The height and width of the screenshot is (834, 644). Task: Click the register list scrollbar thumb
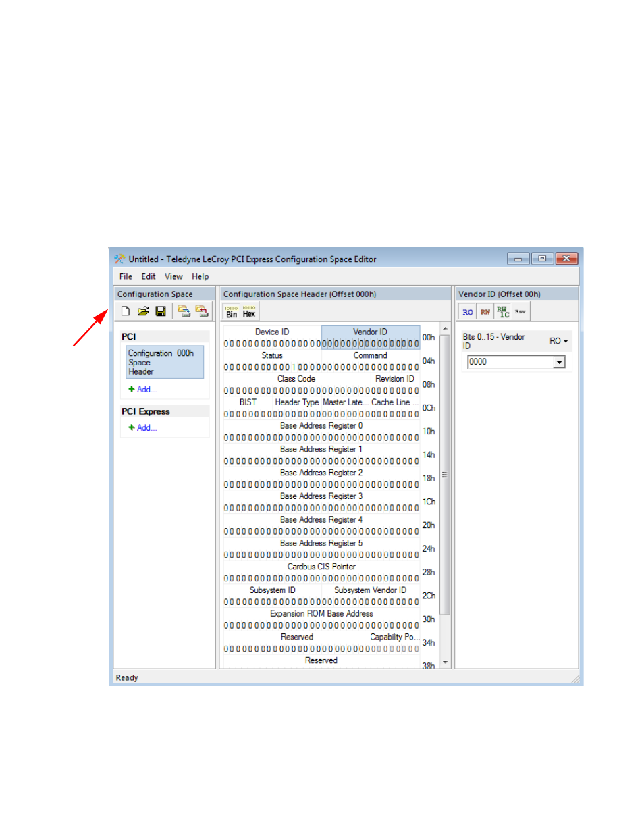(445, 475)
